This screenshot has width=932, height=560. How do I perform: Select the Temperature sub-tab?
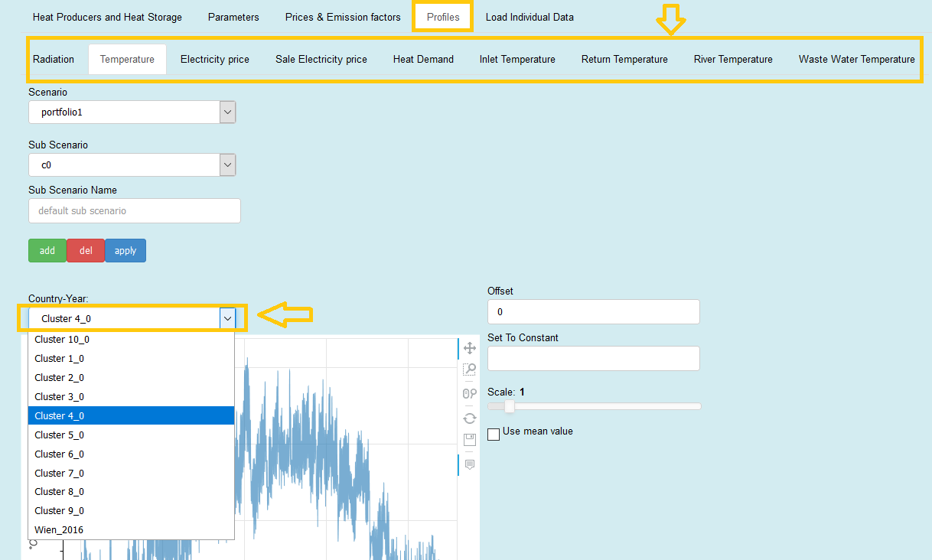127,59
